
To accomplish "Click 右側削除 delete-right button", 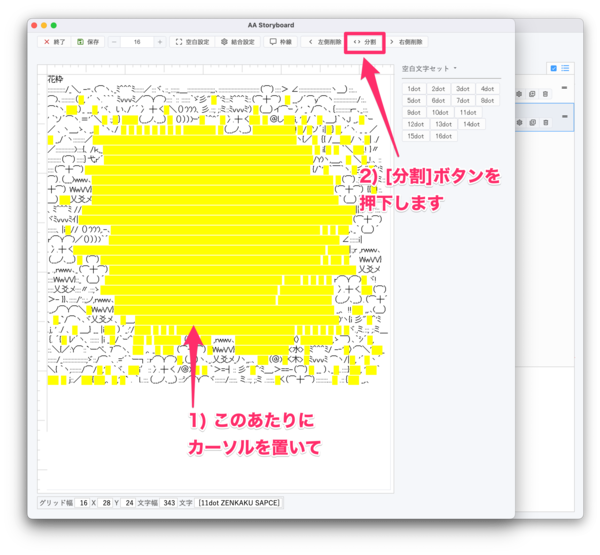I will pyautogui.click(x=409, y=42).
